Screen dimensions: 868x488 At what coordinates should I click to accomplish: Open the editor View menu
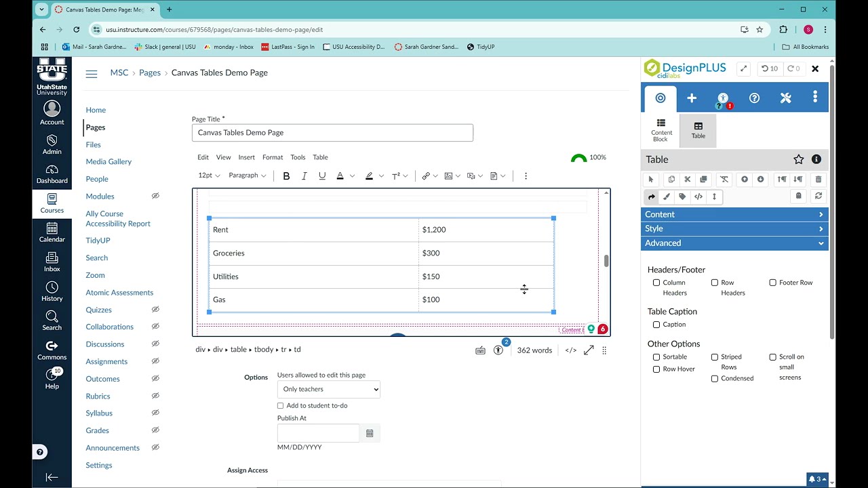click(223, 157)
